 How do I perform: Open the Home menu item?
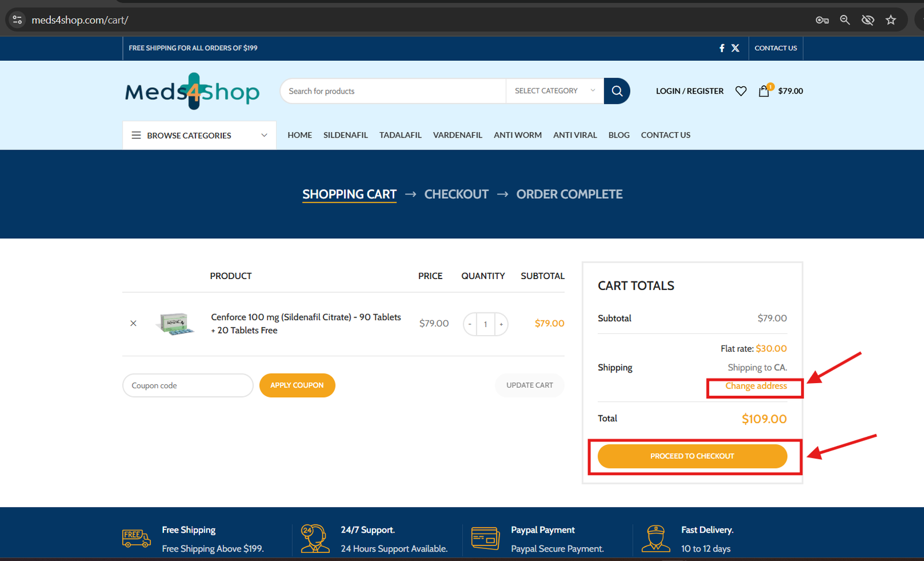tap(300, 135)
